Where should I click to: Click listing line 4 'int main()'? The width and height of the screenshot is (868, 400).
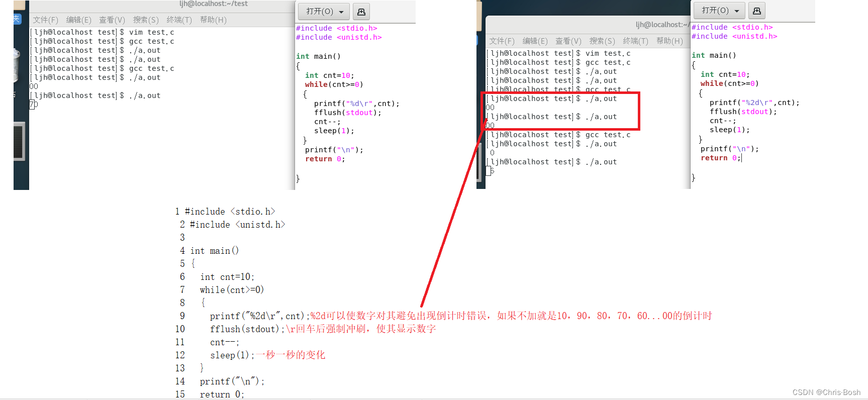click(x=215, y=251)
